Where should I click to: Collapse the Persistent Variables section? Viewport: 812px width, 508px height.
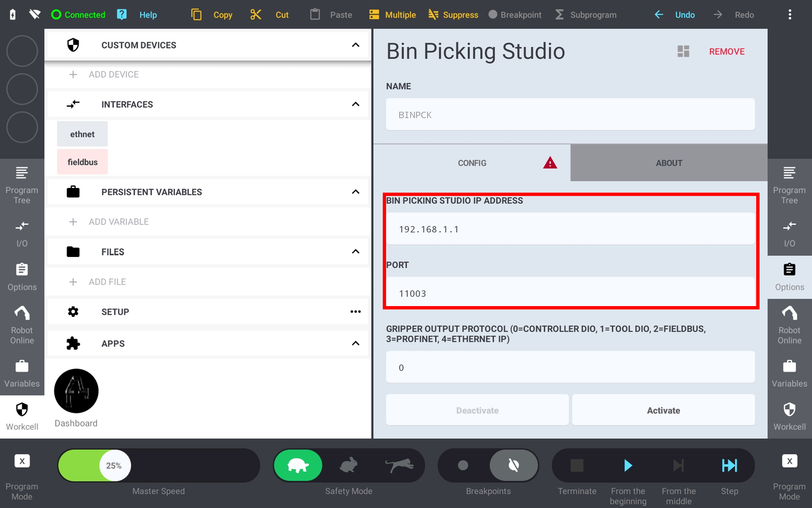coord(356,192)
